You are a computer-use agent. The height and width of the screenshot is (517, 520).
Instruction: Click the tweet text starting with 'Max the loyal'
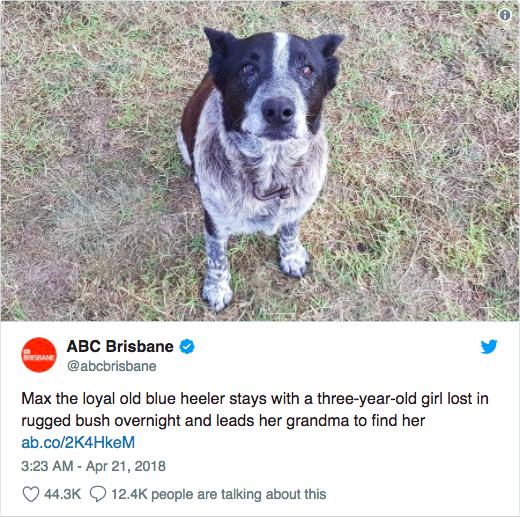coord(255,409)
